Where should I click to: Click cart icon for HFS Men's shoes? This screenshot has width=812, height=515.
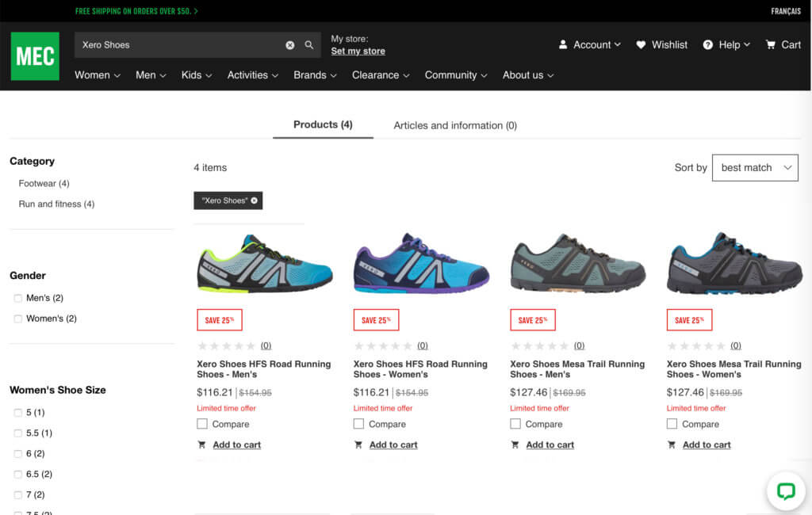[201, 444]
